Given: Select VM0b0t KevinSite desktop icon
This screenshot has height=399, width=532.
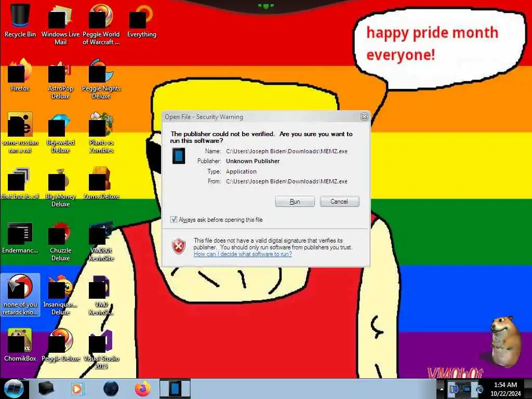Looking at the screenshot, I should coord(101,241).
